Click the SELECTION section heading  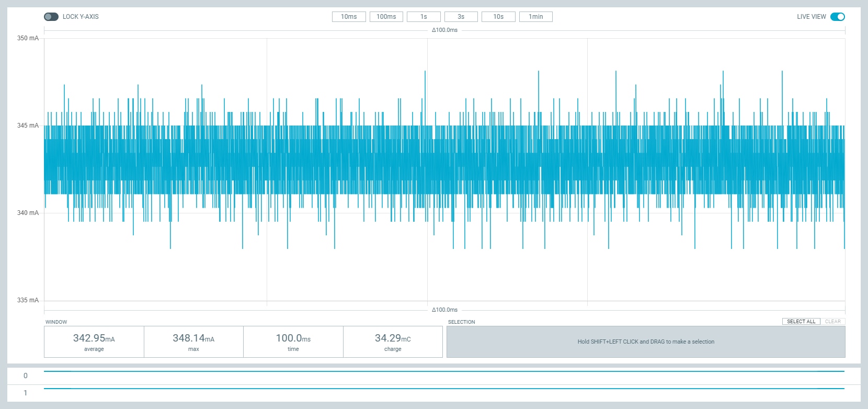[x=461, y=322]
